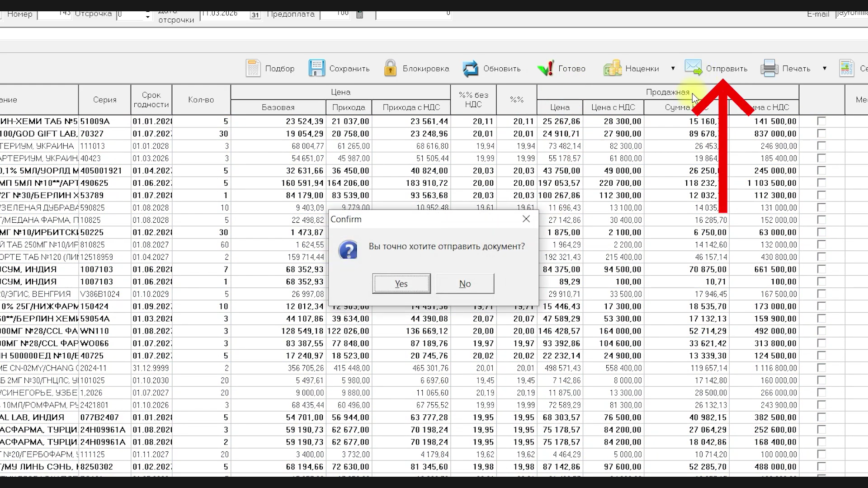This screenshot has height=488, width=868.
Task: Open the Отсрочка spinner arrow
Action: point(147,16)
